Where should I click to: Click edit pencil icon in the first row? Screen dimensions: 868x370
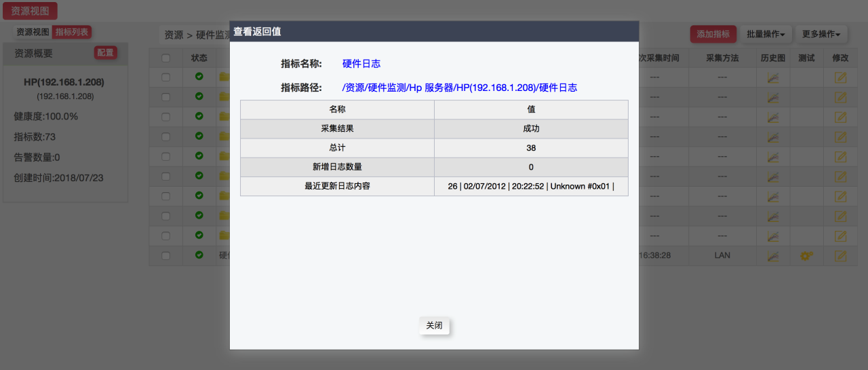pyautogui.click(x=840, y=77)
